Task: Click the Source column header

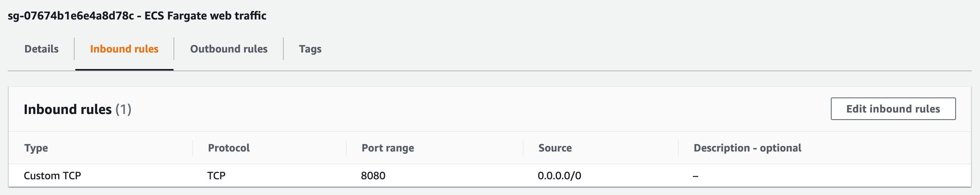Action: tap(555, 148)
